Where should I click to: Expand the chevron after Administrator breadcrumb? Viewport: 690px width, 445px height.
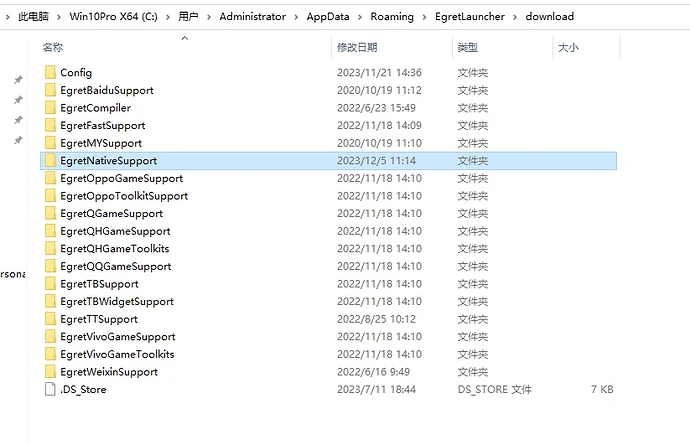[296, 17]
